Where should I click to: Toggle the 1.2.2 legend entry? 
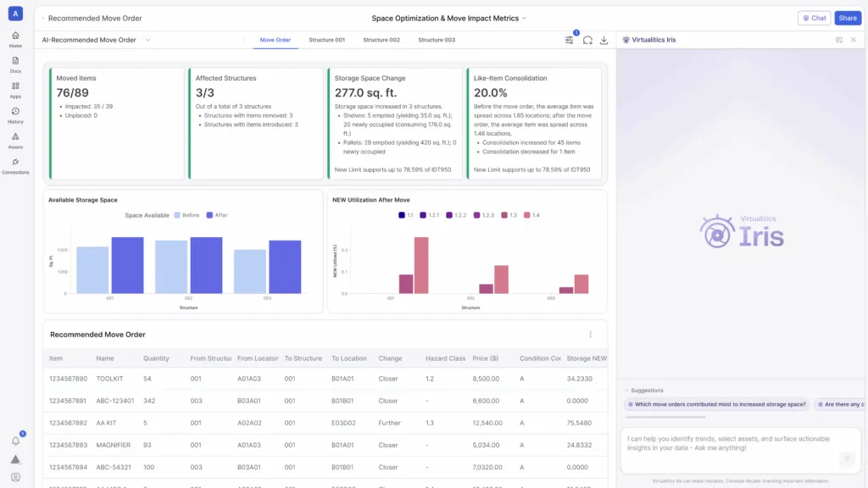pyautogui.click(x=456, y=215)
